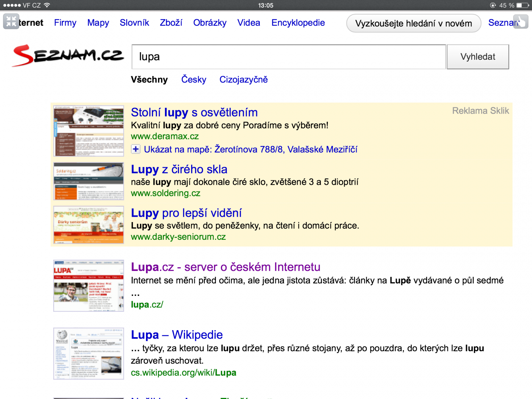Click the Seznam.cz logo
The height and width of the screenshot is (399, 532).
[x=68, y=56]
